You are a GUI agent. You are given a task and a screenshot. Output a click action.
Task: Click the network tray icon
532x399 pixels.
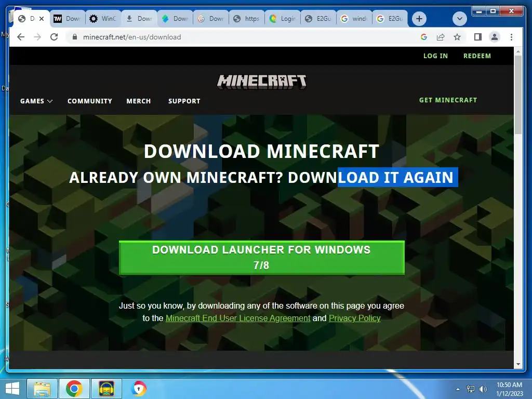click(x=470, y=389)
